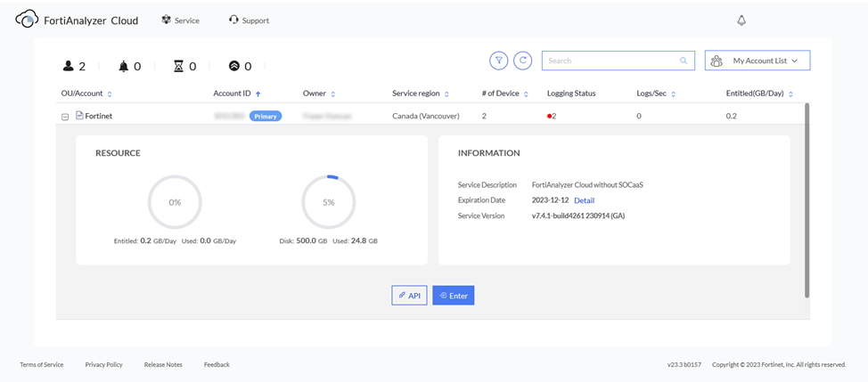
Task: Open the expiration date Detail link
Action: click(584, 200)
